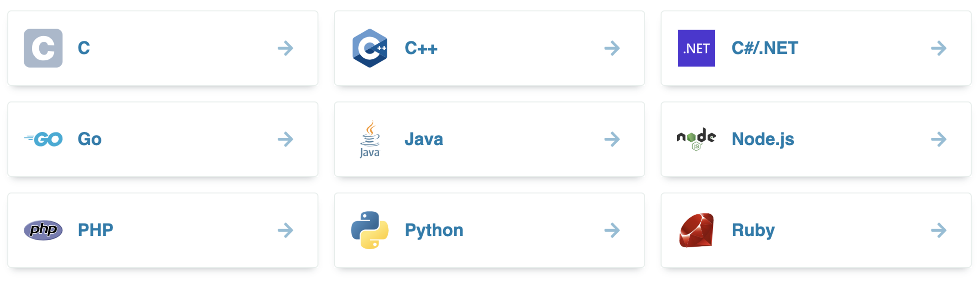Image resolution: width=980 pixels, height=281 pixels.
Task: Click the arrow on the Python card
Action: pos(612,230)
